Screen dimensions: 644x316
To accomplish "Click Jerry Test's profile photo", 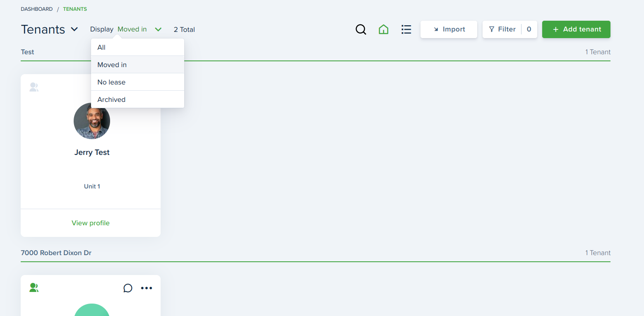I will point(92,121).
